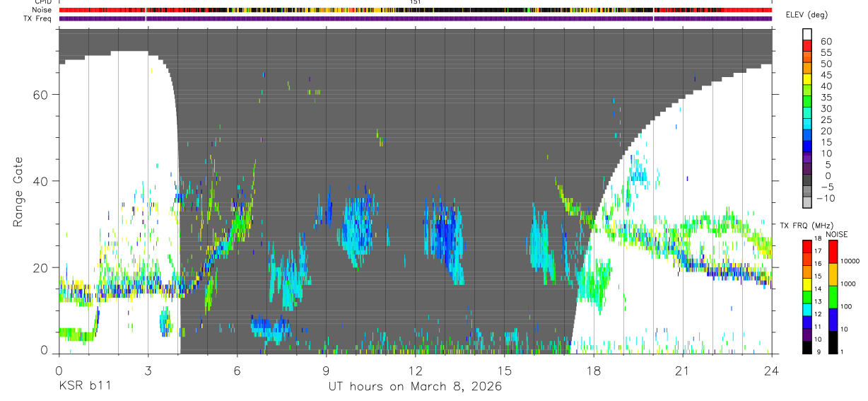Click the '21' tick label on the time axis
This screenshot has height=401, width=868.
[x=682, y=370]
